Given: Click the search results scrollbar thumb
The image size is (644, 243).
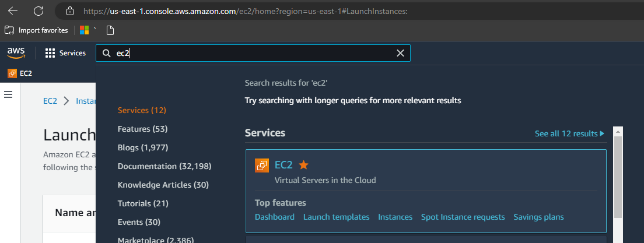Looking at the screenshot, I should pyautogui.click(x=618, y=177).
